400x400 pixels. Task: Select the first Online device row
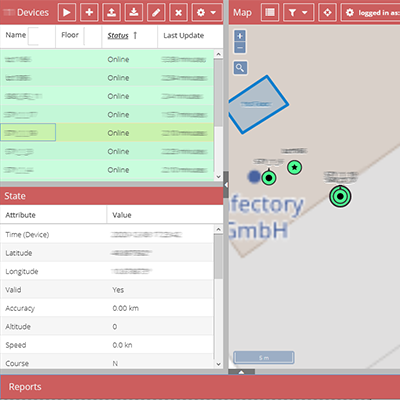107,59
